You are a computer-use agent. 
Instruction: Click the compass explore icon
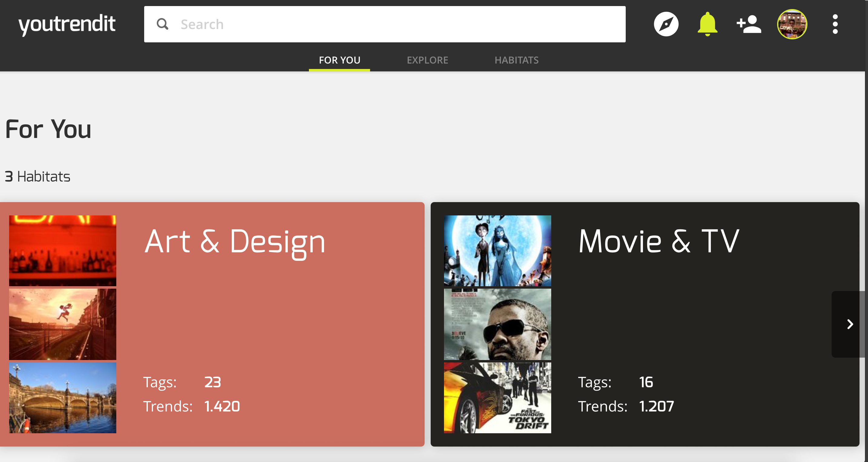666,24
